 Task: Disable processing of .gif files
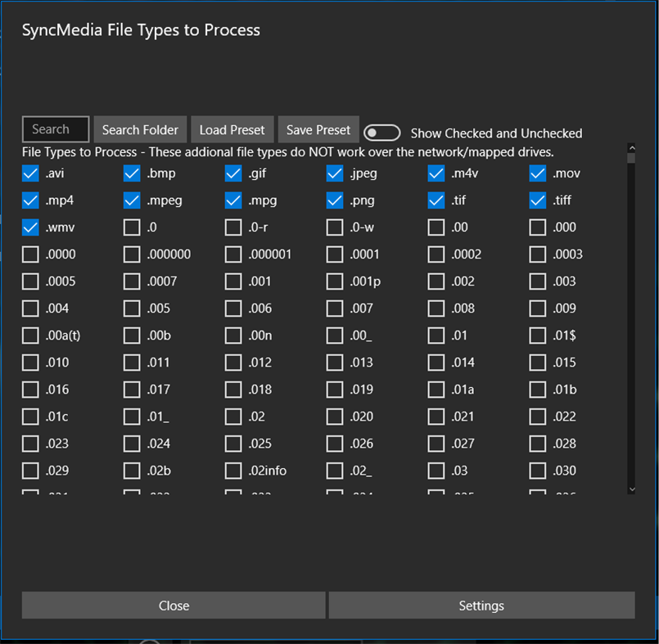tap(233, 173)
